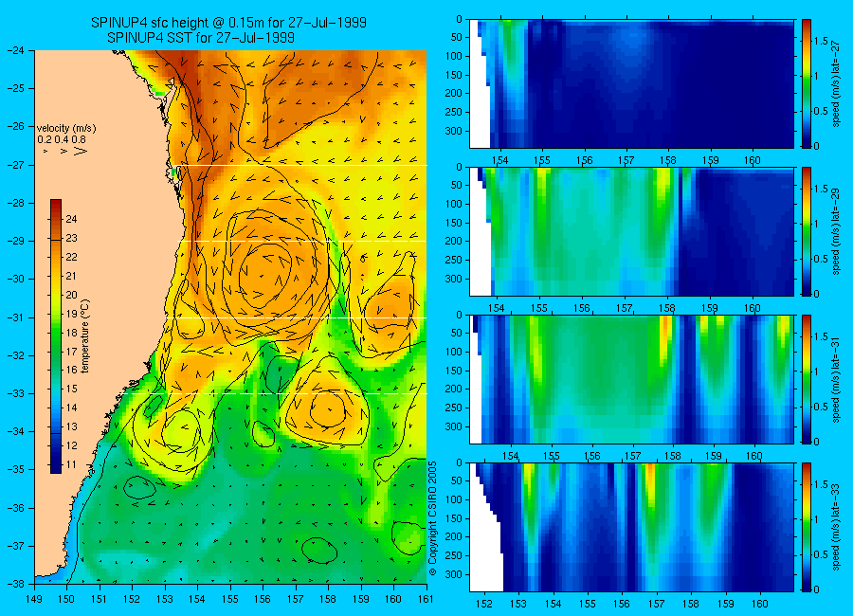Viewport: 853px width, 616px height.
Task: Click value 24 on the temperature scale
Action: (71, 219)
